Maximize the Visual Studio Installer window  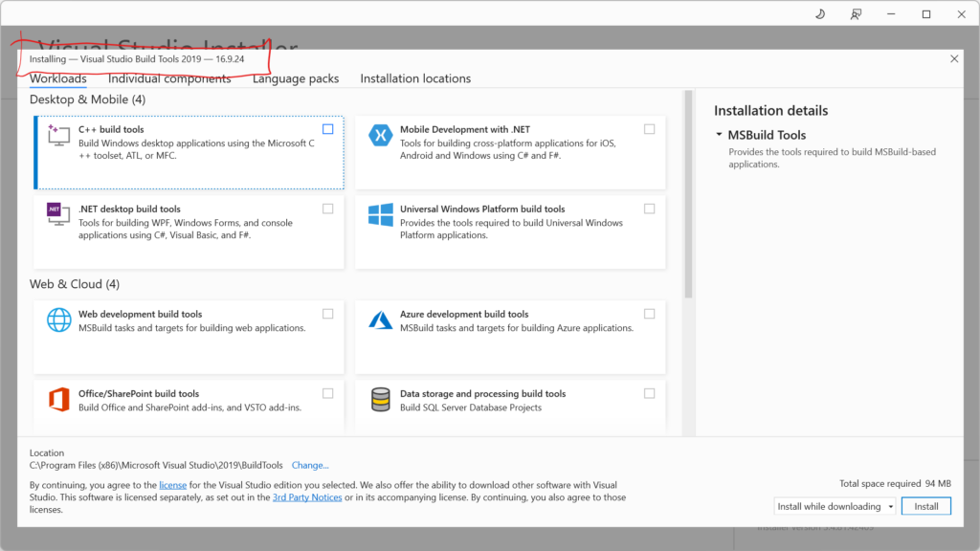click(926, 13)
